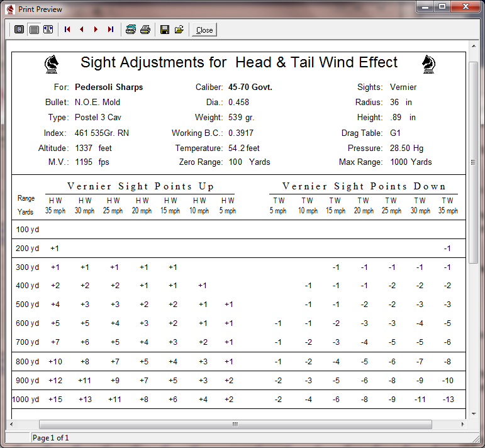Screen dimensions: 485x448
Task: Click the 'T W 35 mph' column header
Action: pos(448,206)
